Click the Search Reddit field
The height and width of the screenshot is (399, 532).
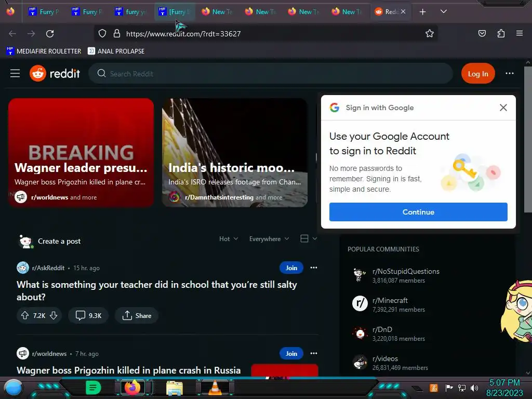(270, 74)
